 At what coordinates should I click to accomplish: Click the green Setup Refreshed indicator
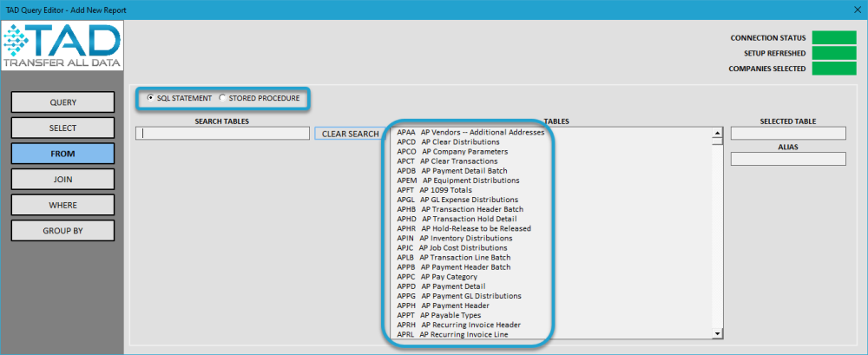[834, 53]
